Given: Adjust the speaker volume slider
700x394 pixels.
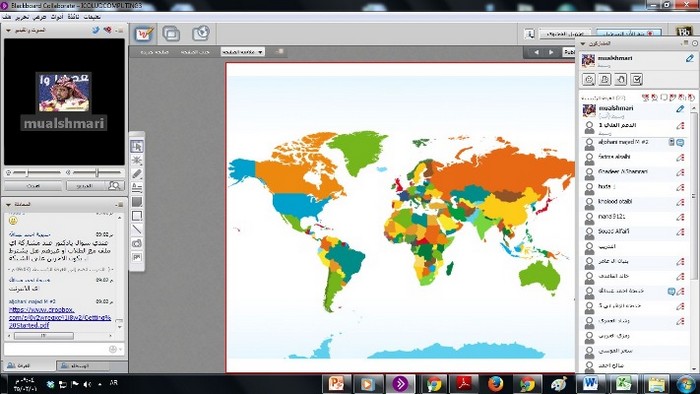Looking at the screenshot, I should point(97,172).
